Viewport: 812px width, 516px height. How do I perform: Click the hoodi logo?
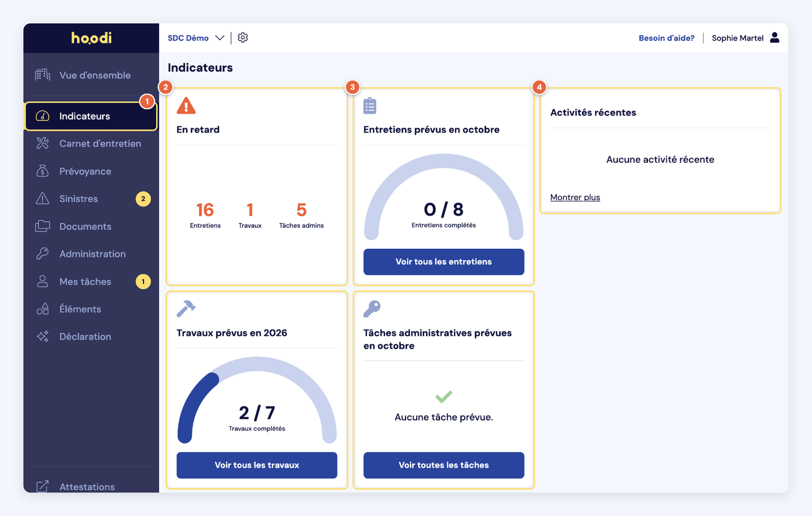pos(91,38)
